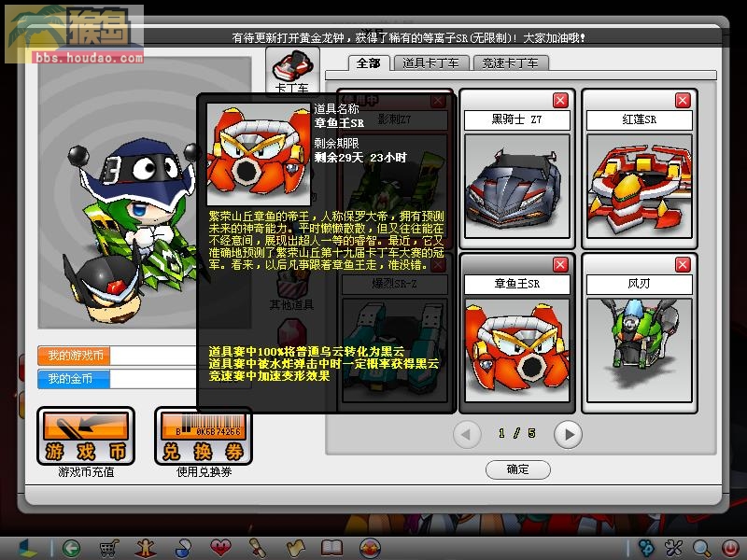Open the open book icon in bottom bar
Screen dimensions: 747x560
(x=332, y=548)
